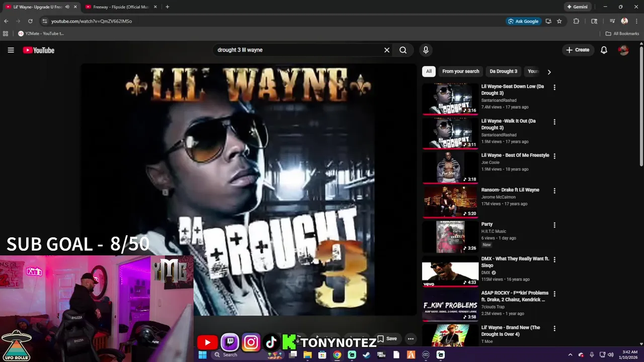Mute the Lil' Wayne tab audio icon
The height and width of the screenshot is (362, 644).
click(x=67, y=7)
